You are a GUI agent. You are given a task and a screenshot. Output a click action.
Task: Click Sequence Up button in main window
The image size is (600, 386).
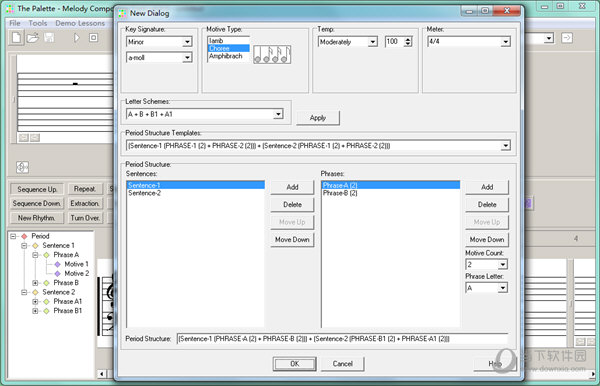[x=37, y=189]
